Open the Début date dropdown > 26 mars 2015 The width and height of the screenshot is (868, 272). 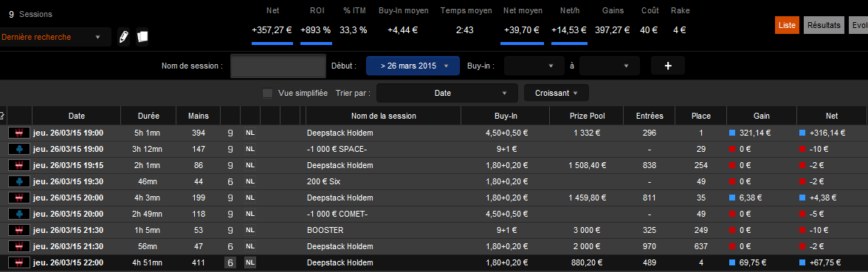pyautogui.click(x=413, y=66)
